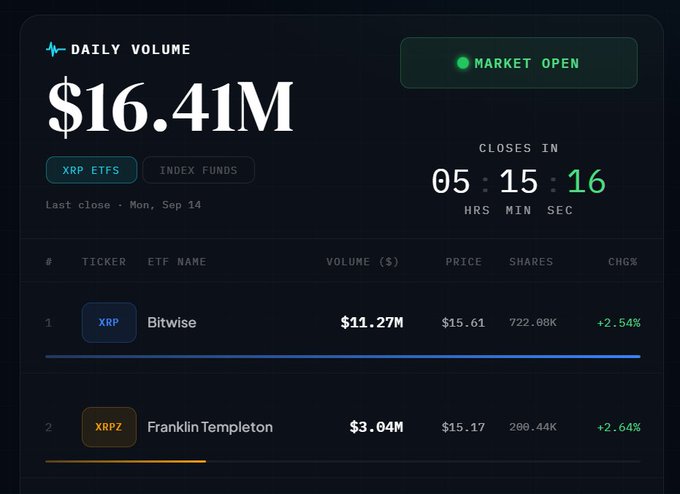Click the $16.41M daily volume total

click(x=170, y=107)
